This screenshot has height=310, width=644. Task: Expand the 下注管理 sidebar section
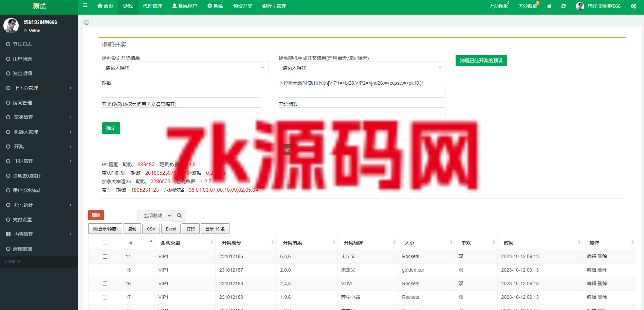coord(39,161)
